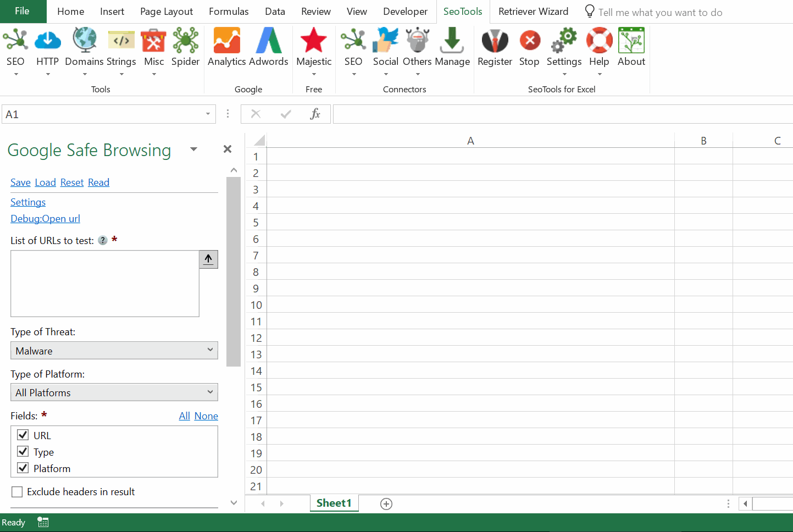Open the Social connectors icon
793x532 pixels.
pyautogui.click(x=386, y=41)
